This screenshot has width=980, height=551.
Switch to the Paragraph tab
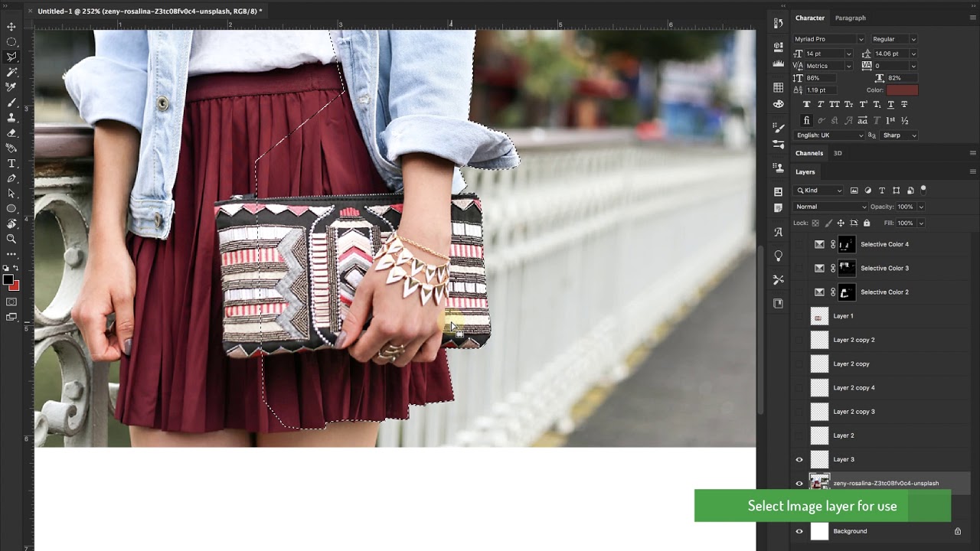point(850,18)
